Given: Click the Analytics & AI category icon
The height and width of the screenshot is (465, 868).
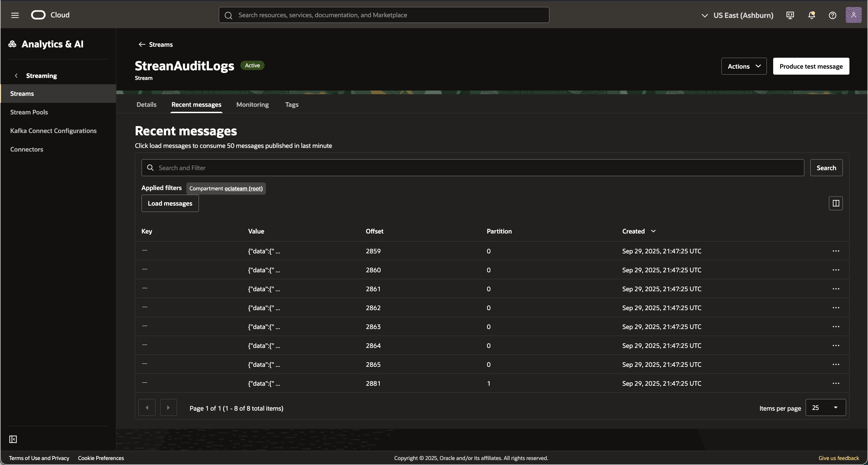Looking at the screenshot, I should 13,44.
